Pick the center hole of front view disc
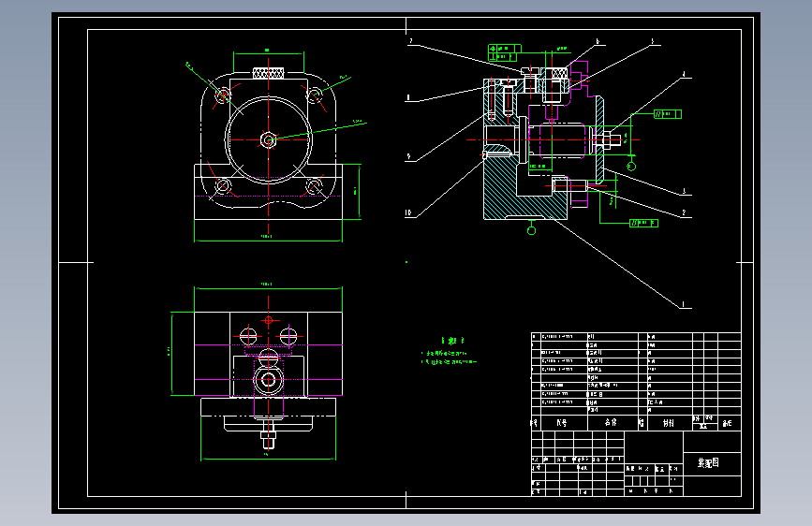This screenshot has height=526, width=812. click(x=268, y=139)
